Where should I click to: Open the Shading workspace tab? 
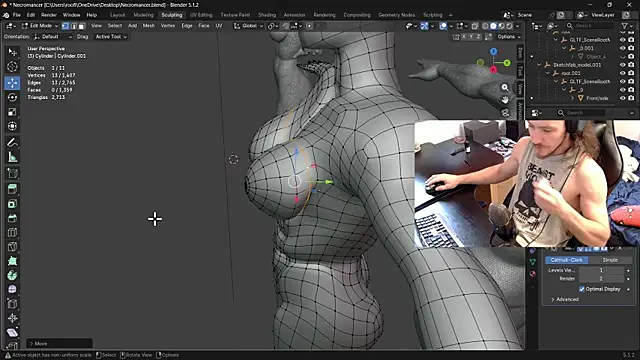coord(267,15)
